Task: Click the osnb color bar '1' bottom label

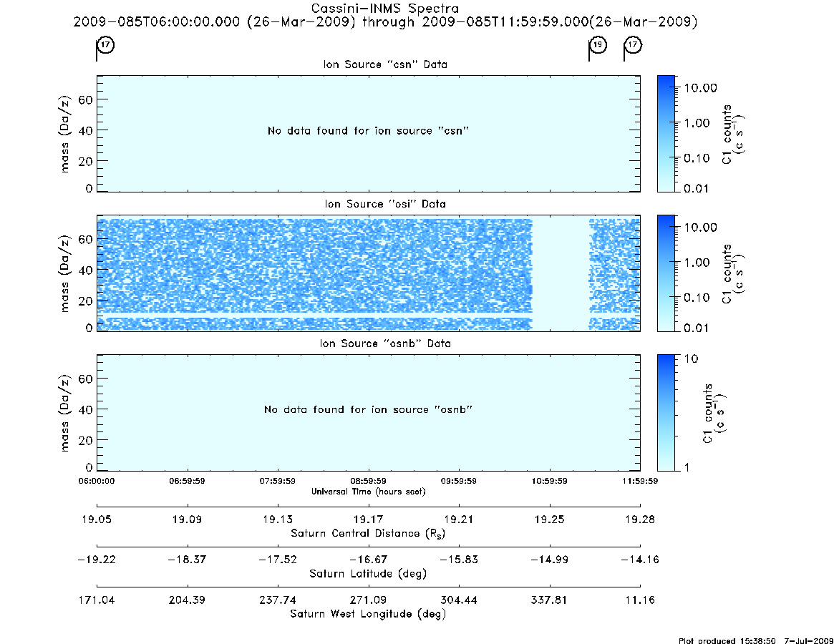Action: pyautogui.click(x=687, y=467)
